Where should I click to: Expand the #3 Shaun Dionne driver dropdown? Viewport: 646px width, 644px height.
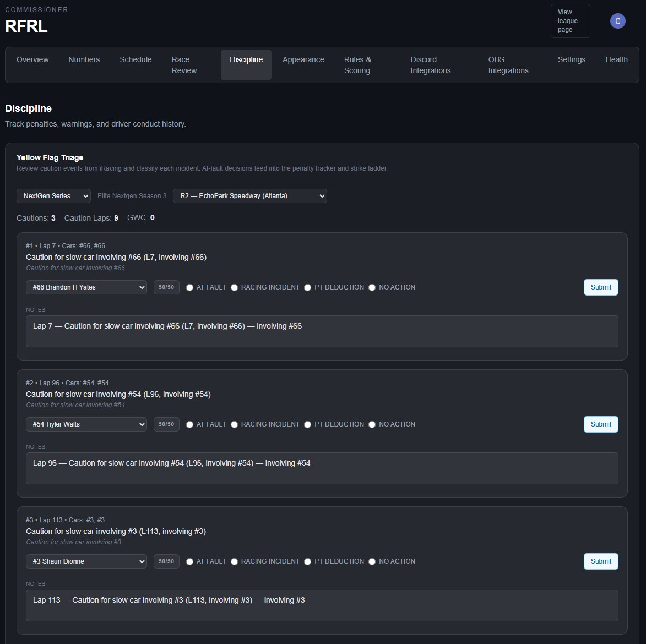pyautogui.click(x=86, y=561)
